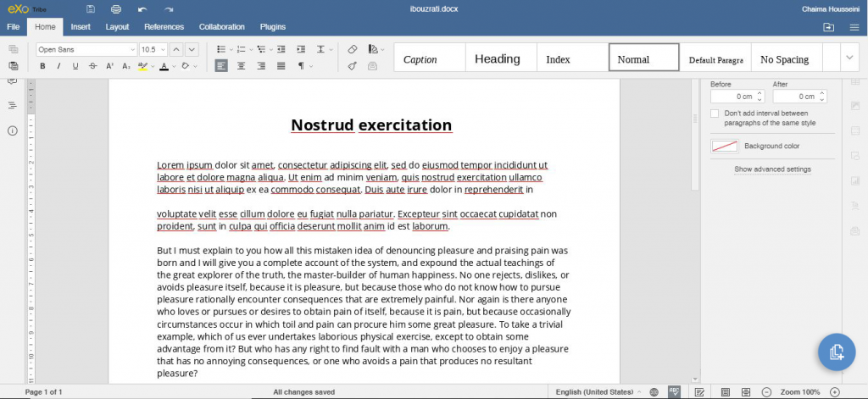Redo the last action
The width and height of the screenshot is (868, 399).
click(x=169, y=9)
